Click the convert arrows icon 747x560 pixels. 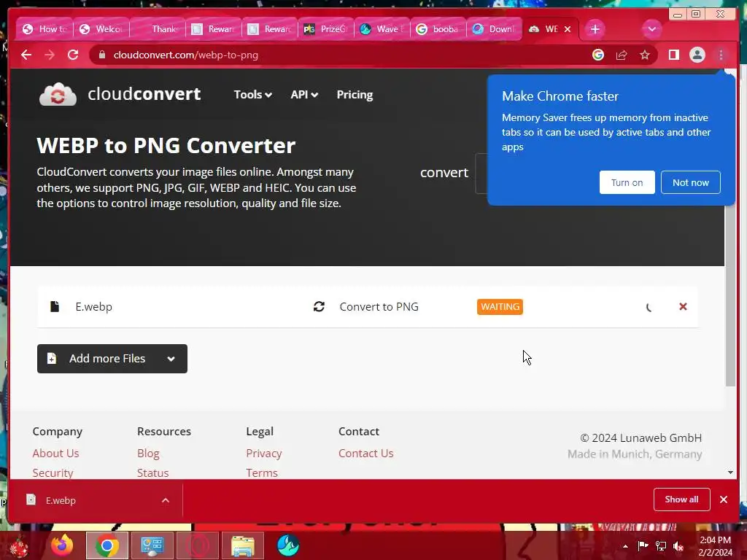point(319,307)
